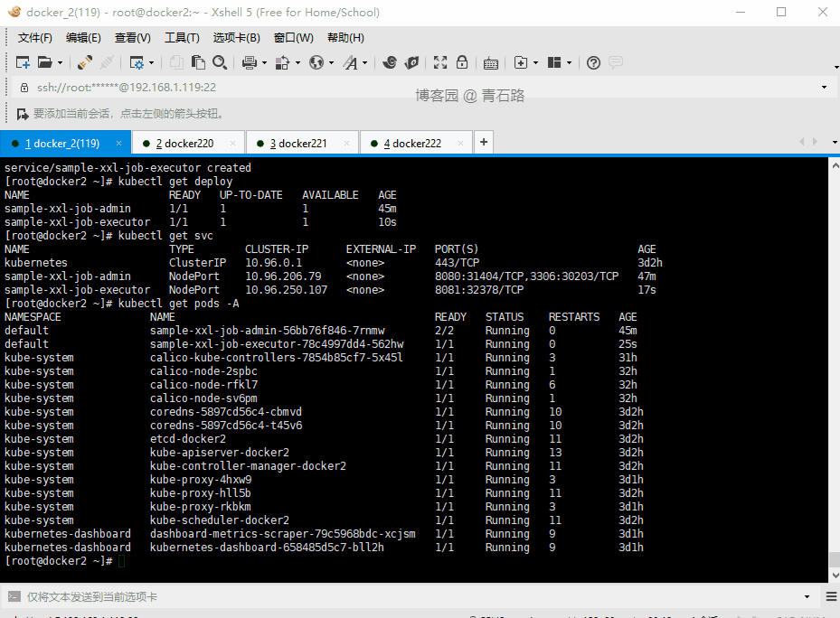Open the tab list dropdown arrow
Viewport: 840px width, 618px height.
pyautogui.click(x=835, y=142)
